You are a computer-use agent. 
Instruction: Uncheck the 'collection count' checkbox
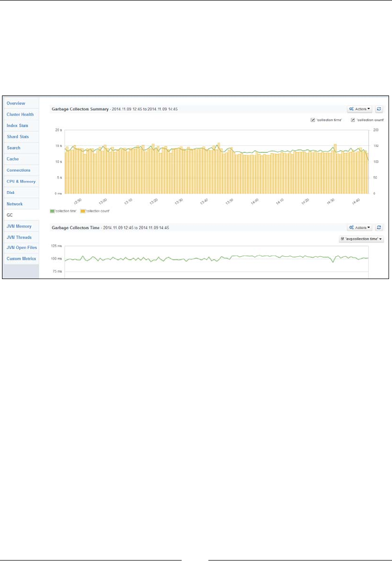pos(353,120)
